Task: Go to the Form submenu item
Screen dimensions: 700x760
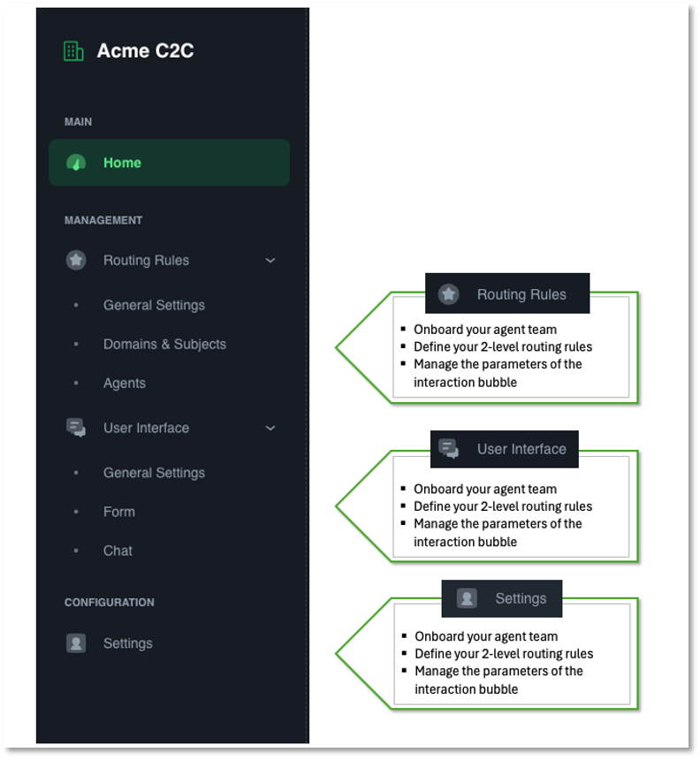Action: (119, 512)
